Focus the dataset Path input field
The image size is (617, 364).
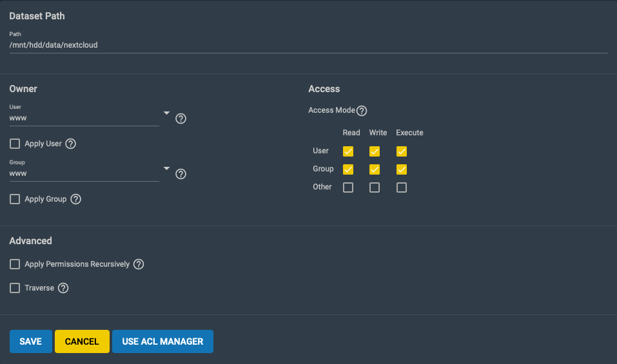click(x=308, y=45)
